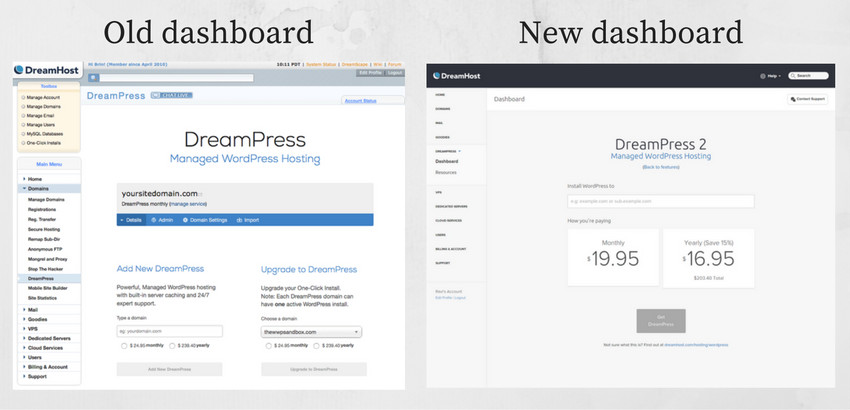Choose the Yearly $16.95 payment card
This screenshot has height=410, width=850.
click(x=709, y=258)
